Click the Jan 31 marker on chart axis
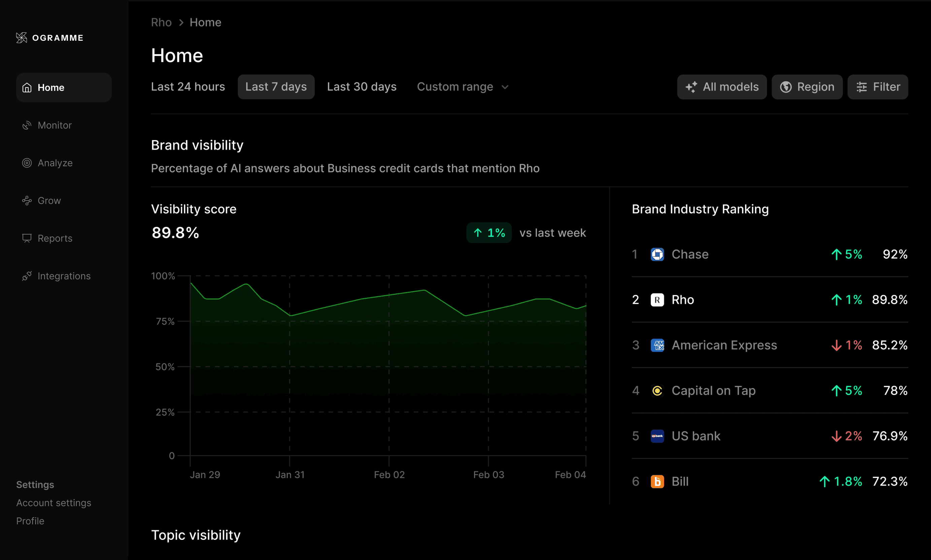Screen dimensions: 931x560 pos(290,475)
